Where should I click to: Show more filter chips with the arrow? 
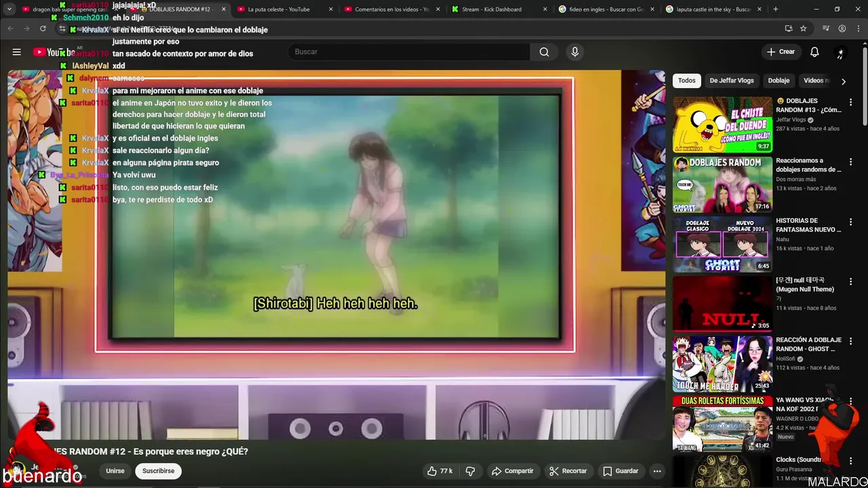click(843, 81)
